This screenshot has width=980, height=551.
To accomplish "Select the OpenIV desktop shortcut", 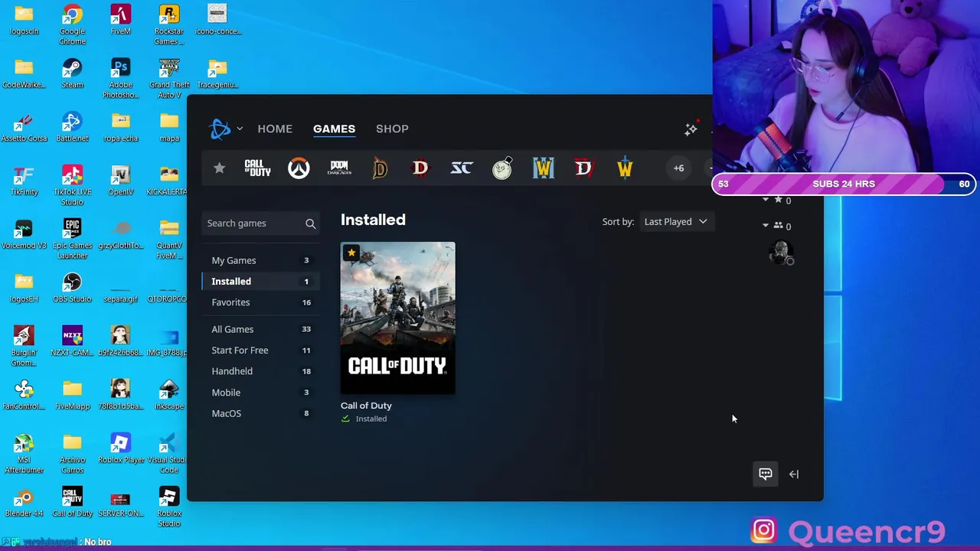I will (x=120, y=181).
